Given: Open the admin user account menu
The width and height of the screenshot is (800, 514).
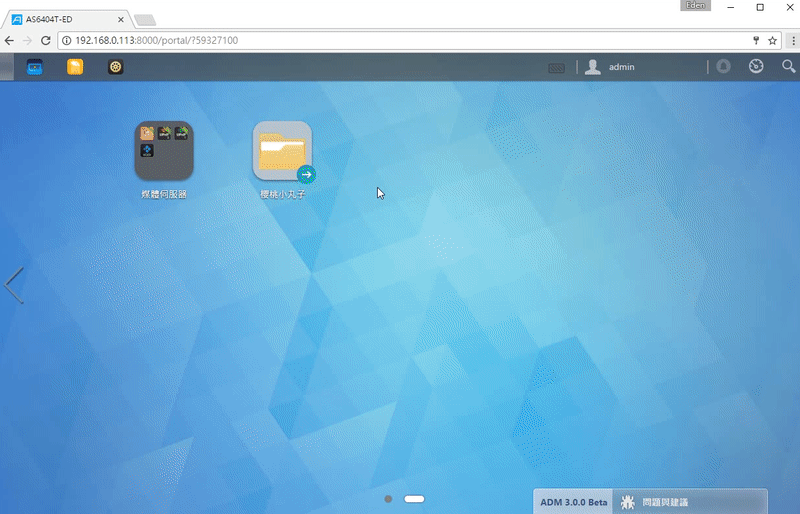Looking at the screenshot, I should click(x=610, y=67).
